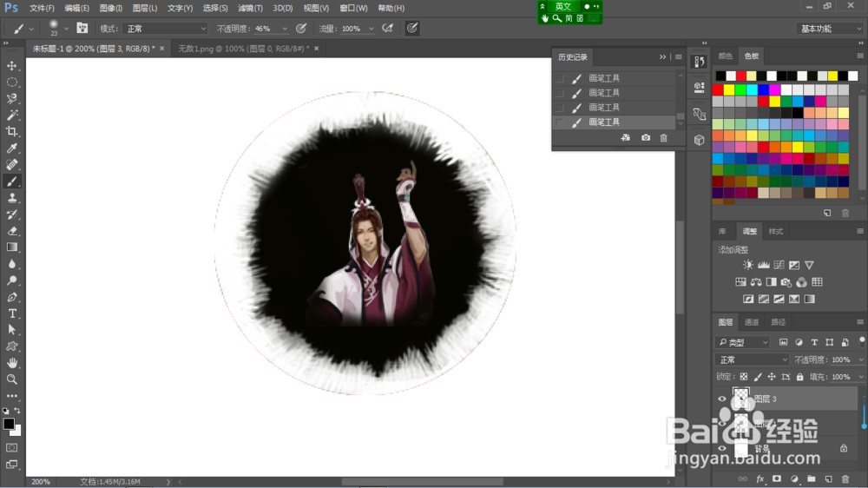
Task: Open the 滤镜(T) menu
Action: tap(250, 9)
